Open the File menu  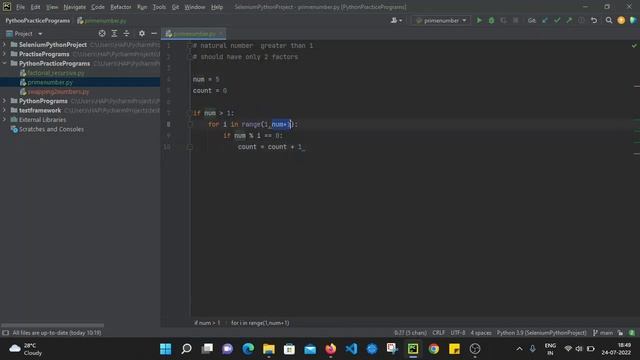coord(20,7)
